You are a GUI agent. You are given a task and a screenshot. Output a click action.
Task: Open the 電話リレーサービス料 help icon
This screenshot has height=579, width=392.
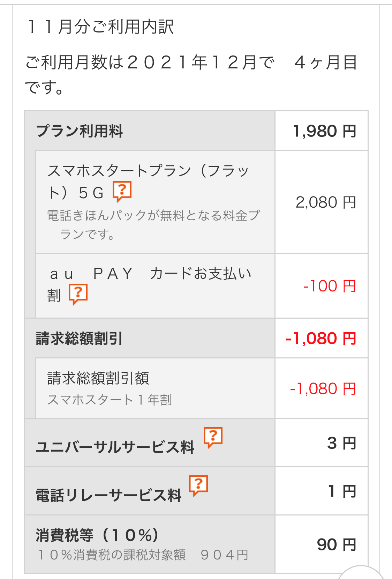tap(198, 485)
